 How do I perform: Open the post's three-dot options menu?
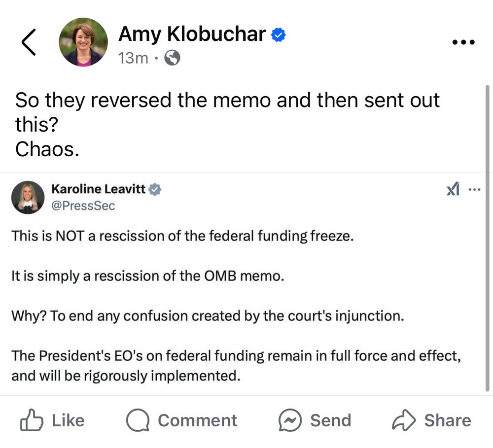click(463, 42)
